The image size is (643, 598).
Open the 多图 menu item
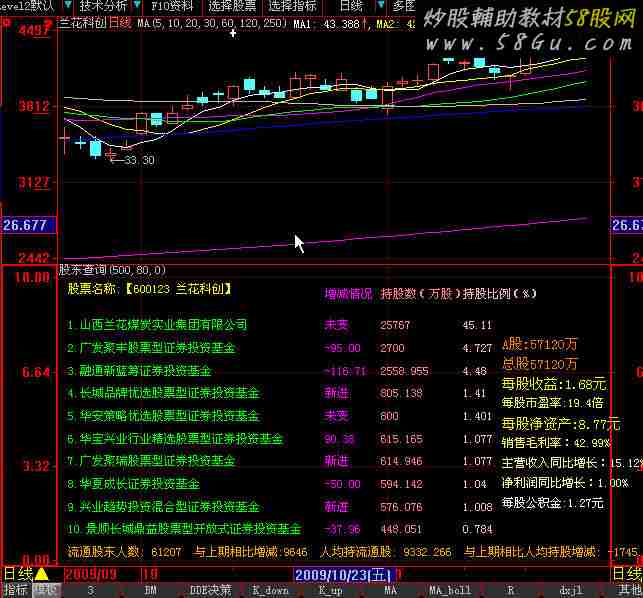pos(404,6)
